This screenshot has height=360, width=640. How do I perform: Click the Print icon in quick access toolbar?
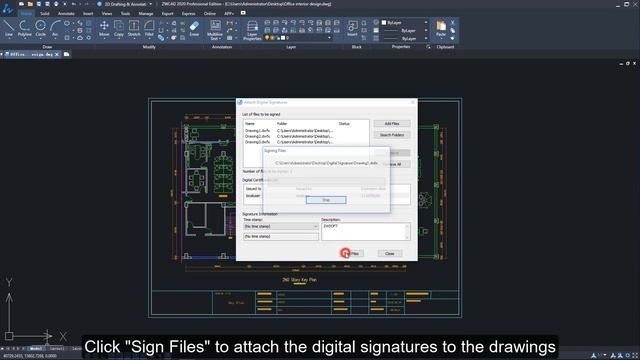pyautogui.click(x=56, y=4)
